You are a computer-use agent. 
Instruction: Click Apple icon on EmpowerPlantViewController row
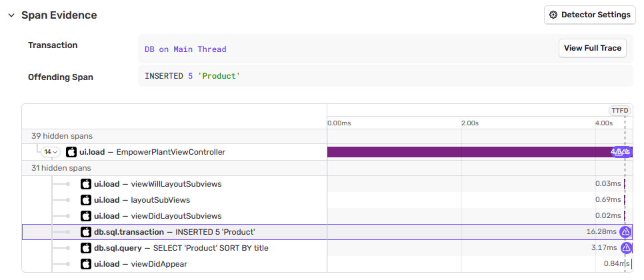[x=71, y=152]
